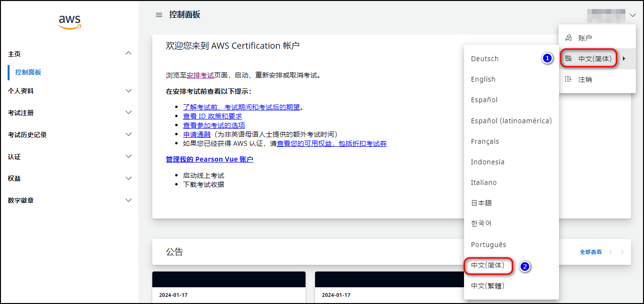Expand the 考试注册 sidebar section
The height and width of the screenshot is (304, 644).
click(128, 112)
